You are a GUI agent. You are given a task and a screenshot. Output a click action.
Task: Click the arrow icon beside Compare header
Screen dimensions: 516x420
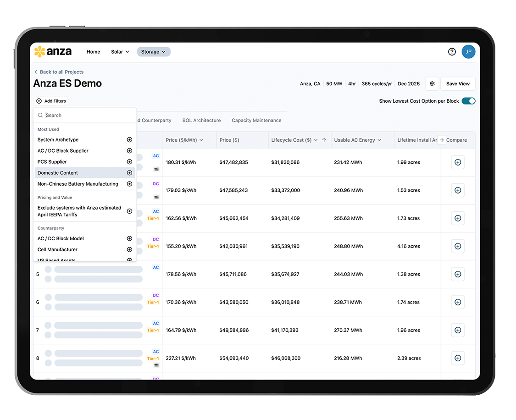coord(442,140)
